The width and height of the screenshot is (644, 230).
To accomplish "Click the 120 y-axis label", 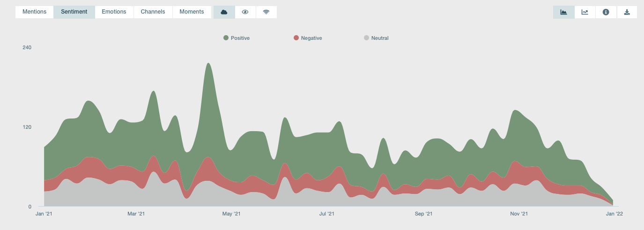I will 27,127.
